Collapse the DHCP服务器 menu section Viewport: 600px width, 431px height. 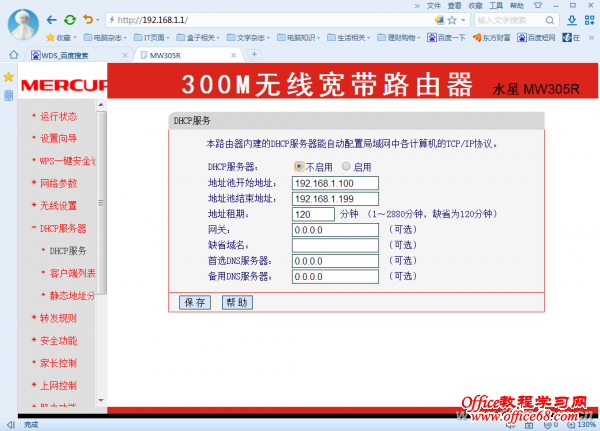coord(63,228)
